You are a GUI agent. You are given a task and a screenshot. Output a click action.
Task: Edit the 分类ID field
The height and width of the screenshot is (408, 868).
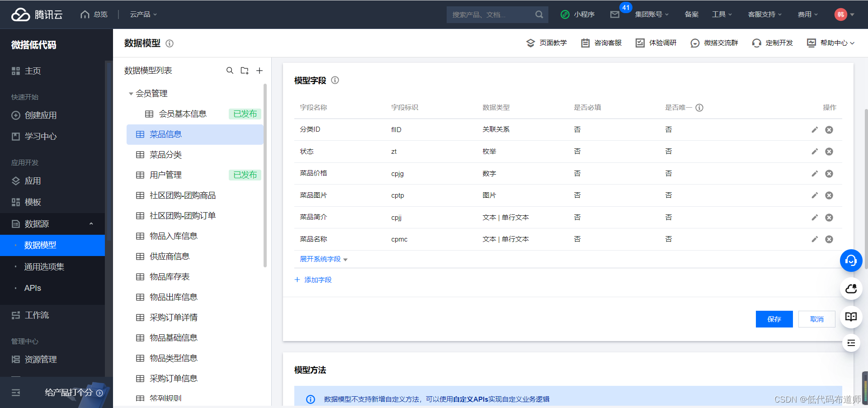815,130
